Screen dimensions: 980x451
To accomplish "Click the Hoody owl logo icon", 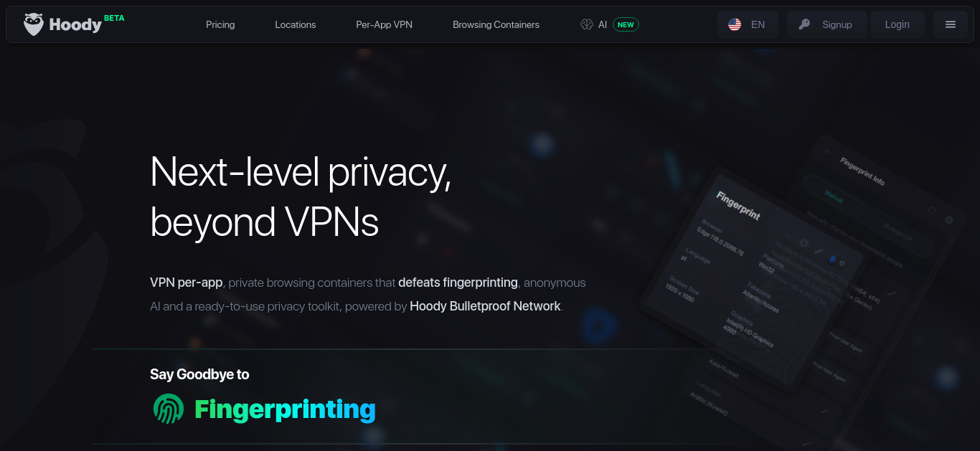I will click(33, 24).
